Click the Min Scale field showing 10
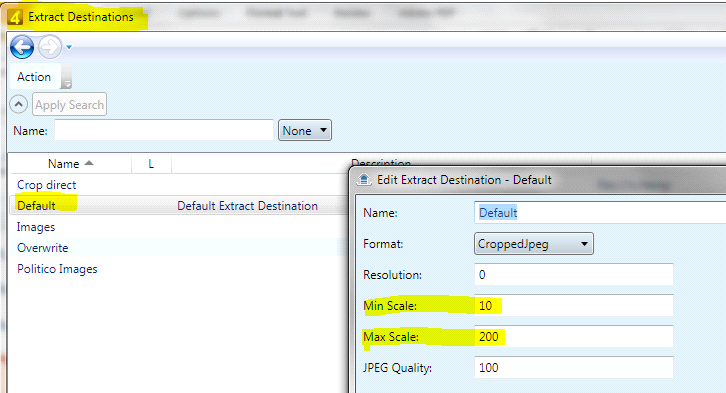The height and width of the screenshot is (393, 726). click(574, 306)
